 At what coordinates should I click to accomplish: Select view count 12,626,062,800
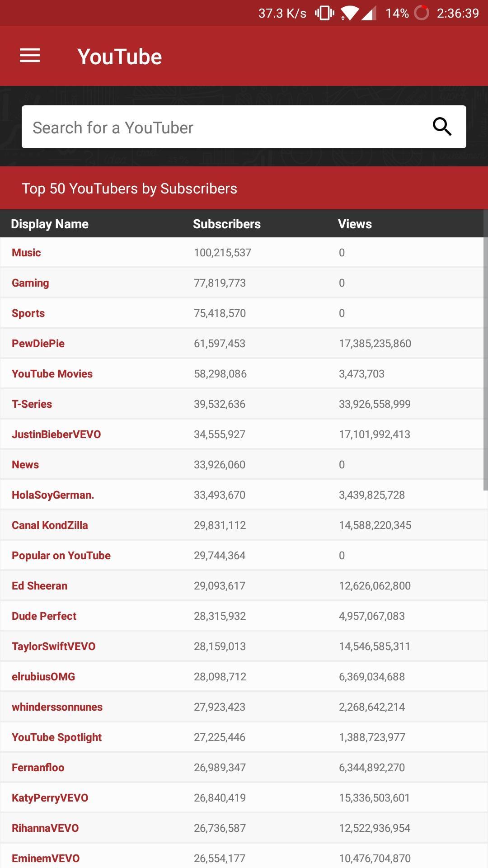[375, 586]
